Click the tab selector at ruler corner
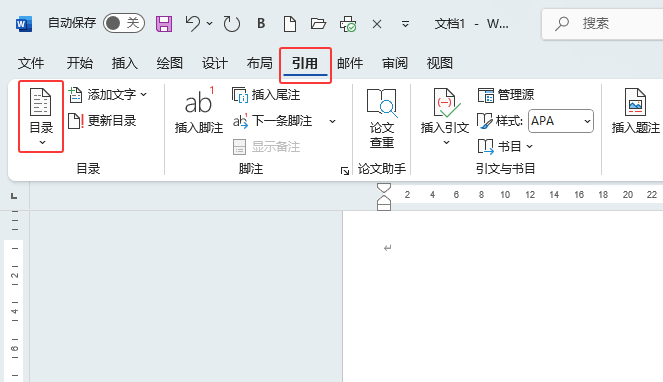The height and width of the screenshot is (382, 663). click(x=14, y=195)
